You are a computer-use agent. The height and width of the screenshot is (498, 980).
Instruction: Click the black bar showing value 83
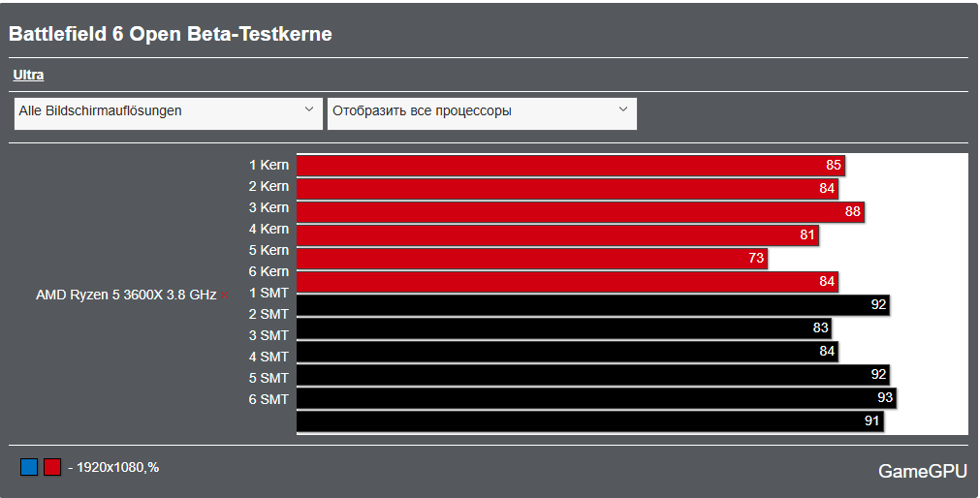point(564,328)
